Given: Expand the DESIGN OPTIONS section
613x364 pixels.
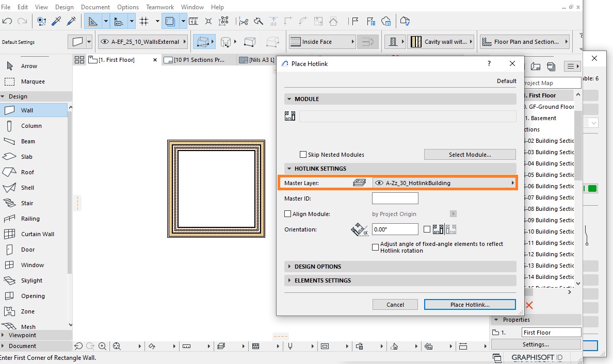Looking at the screenshot, I should pos(289,267).
